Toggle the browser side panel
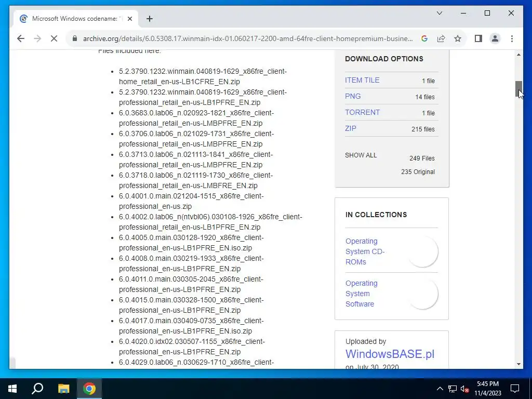 coord(478,38)
